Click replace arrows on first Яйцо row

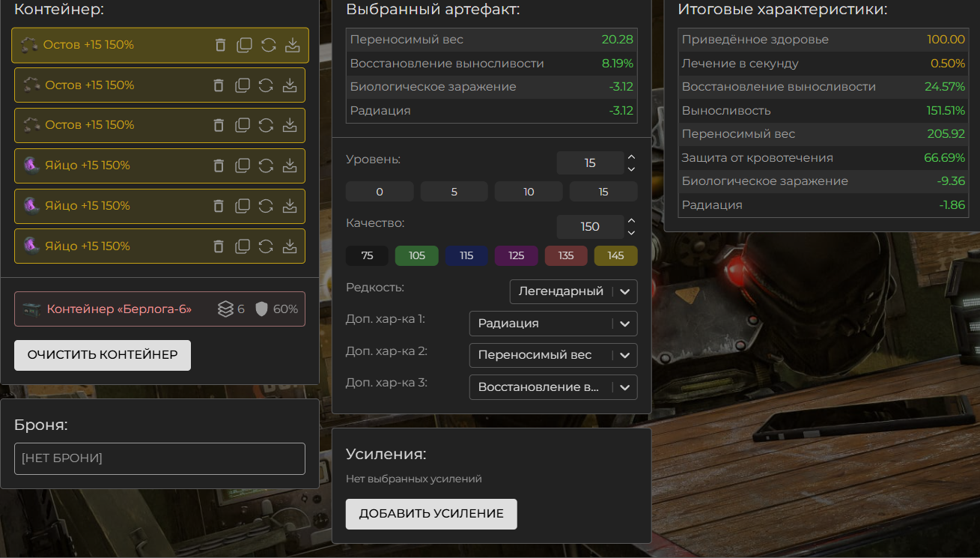pos(266,166)
